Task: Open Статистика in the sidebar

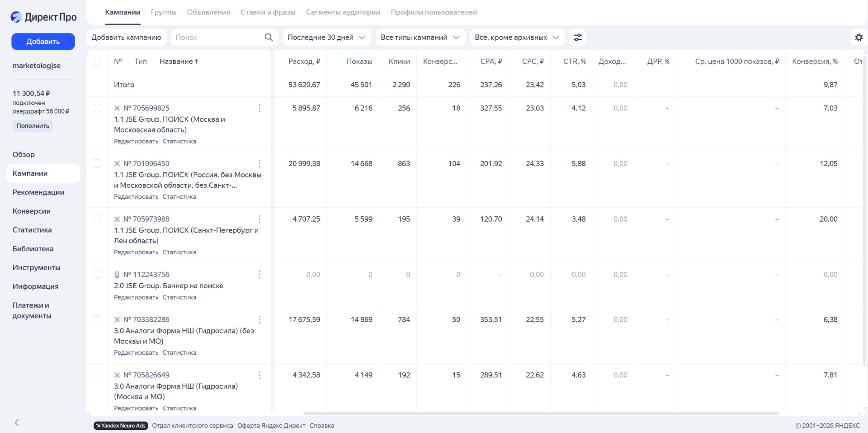Action: point(32,230)
